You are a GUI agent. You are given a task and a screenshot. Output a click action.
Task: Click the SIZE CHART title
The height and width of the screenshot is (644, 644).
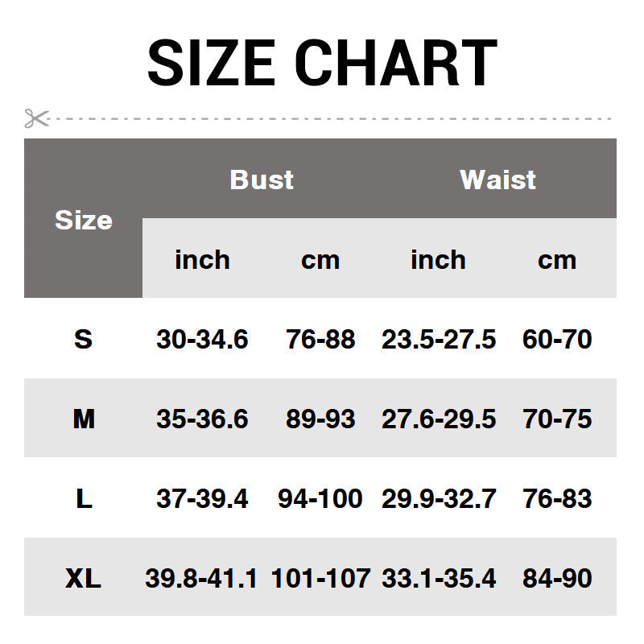click(x=322, y=63)
